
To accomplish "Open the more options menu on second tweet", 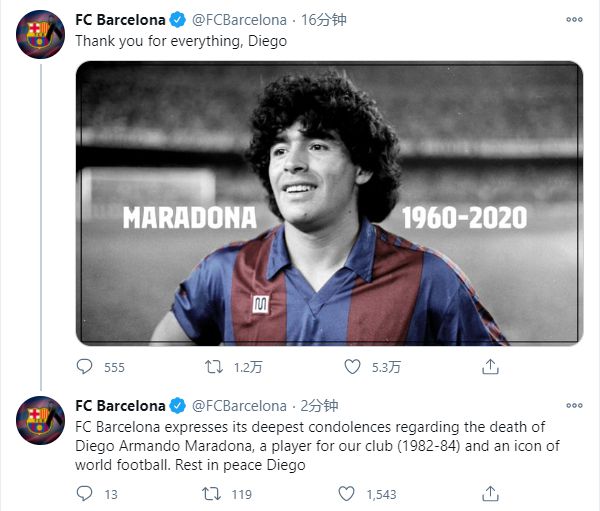I will (573, 406).
